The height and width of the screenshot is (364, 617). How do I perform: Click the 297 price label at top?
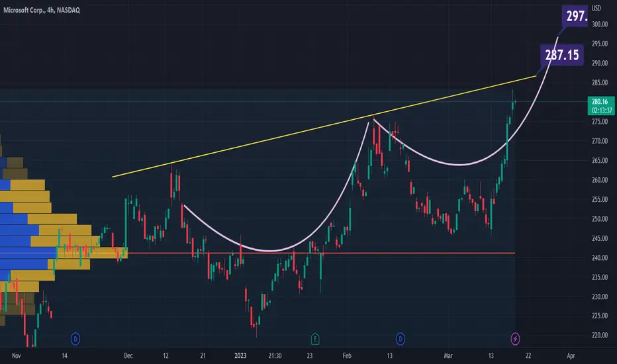pos(576,16)
